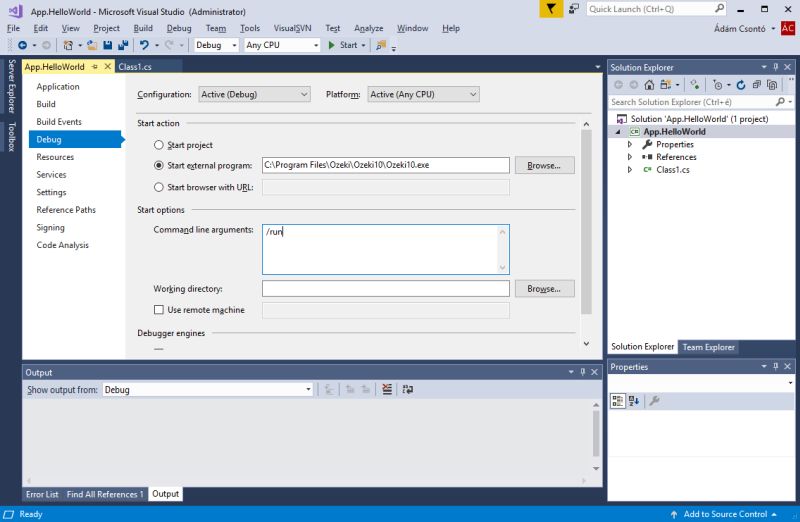Navigate Backward with the toolbar arrow
The image size is (800, 522).
[x=22, y=45]
